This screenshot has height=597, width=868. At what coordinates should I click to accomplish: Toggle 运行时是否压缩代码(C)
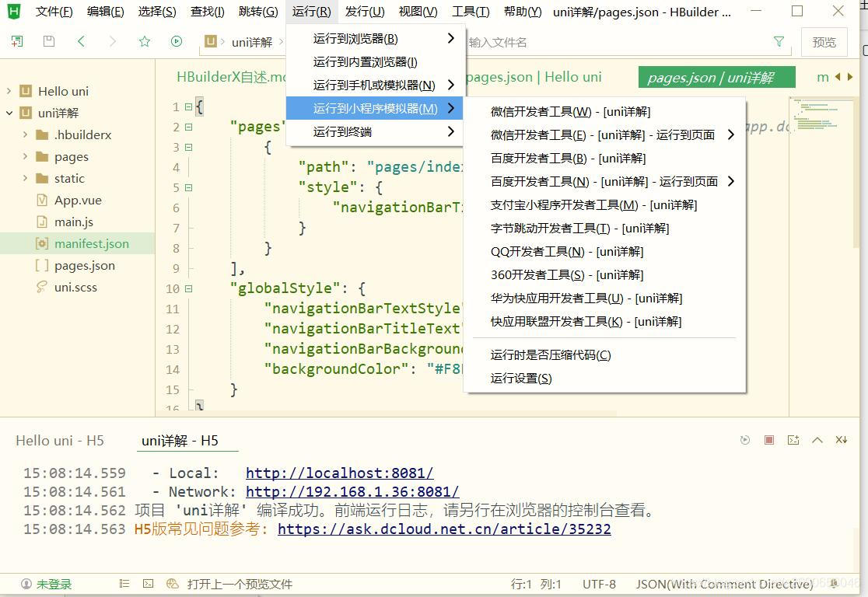(605, 355)
